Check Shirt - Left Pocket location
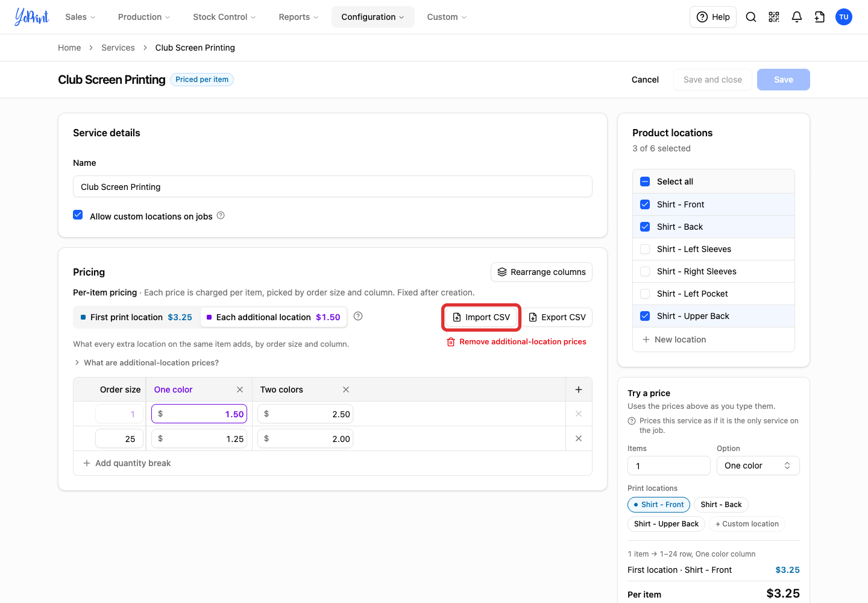This screenshot has width=868, height=603. (645, 294)
